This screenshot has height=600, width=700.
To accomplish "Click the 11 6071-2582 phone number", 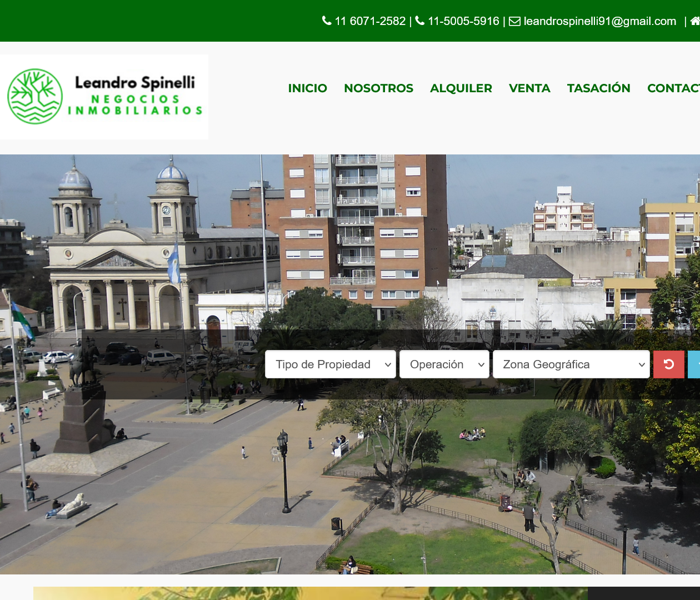I will (370, 21).
